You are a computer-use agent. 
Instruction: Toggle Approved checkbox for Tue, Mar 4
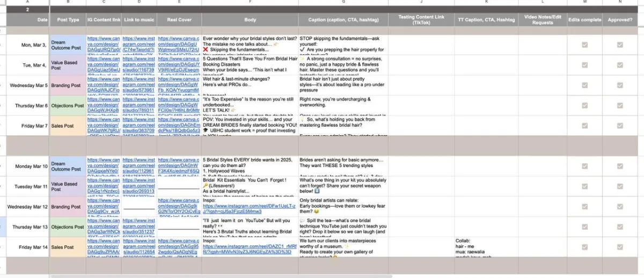point(620,65)
